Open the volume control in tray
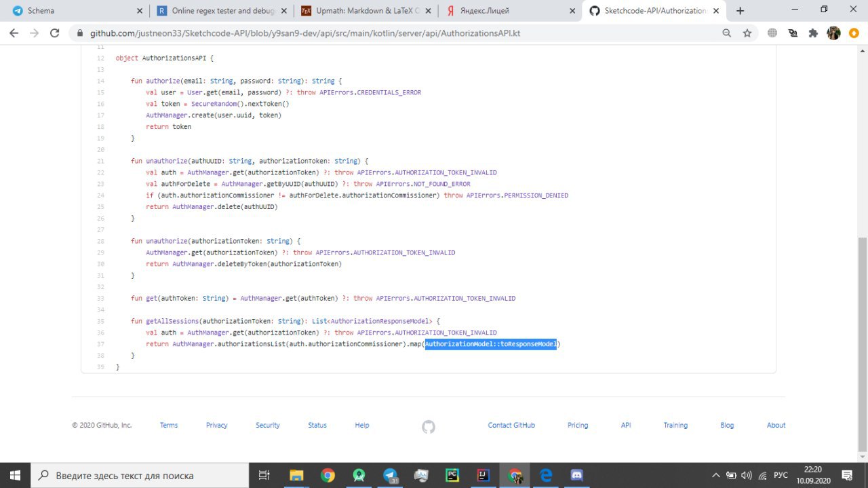 (x=747, y=475)
